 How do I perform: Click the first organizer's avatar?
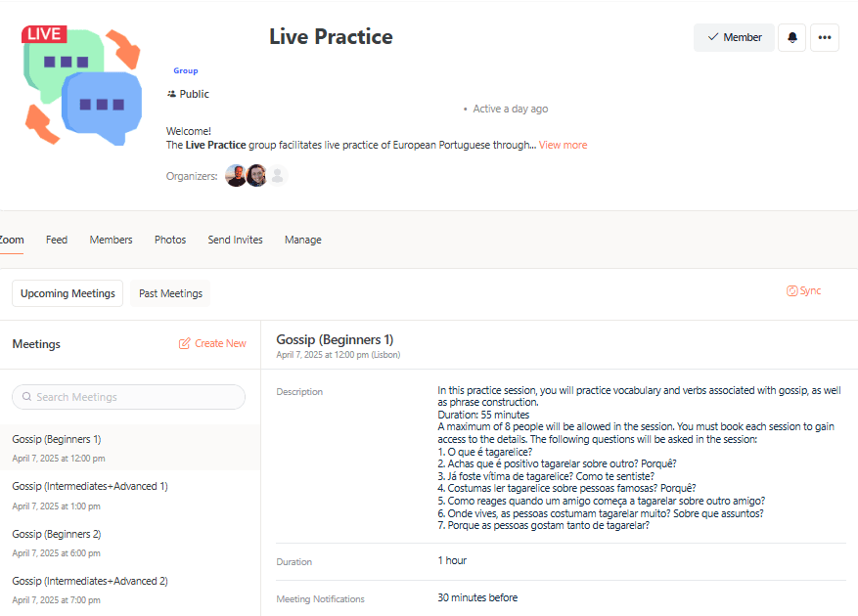[236, 176]
